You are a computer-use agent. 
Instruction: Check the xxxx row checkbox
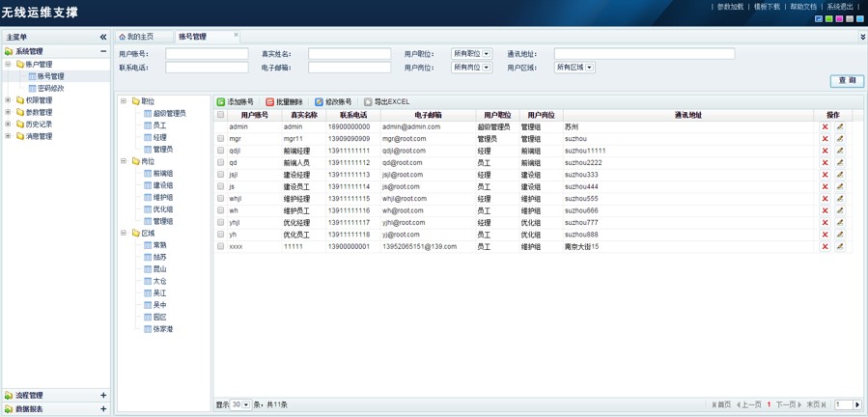click(221, 246)
